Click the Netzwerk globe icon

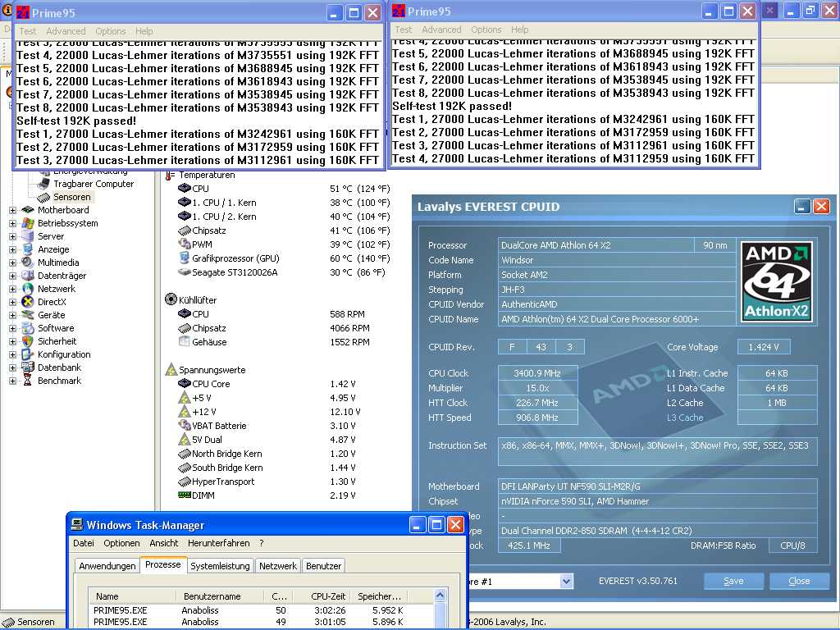[x=28, y=289]
